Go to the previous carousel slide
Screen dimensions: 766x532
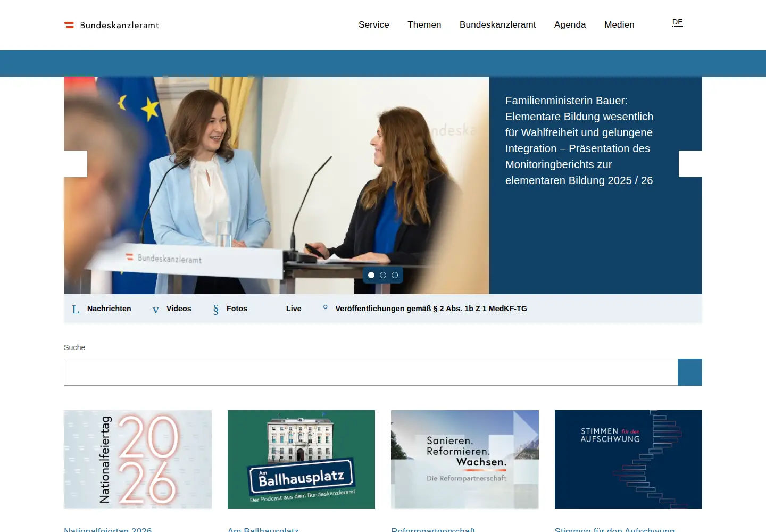[76, 164]
